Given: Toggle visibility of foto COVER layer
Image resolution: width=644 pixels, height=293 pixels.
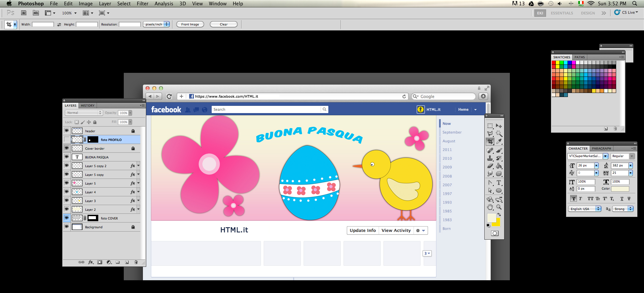Looking at the screenshot, I should pyautogui.click(x=66, y=218).
